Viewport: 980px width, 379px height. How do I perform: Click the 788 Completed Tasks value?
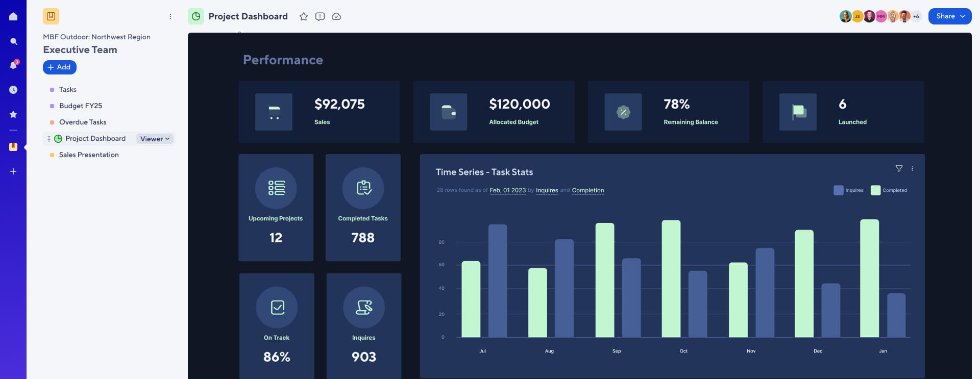point(363,238)
